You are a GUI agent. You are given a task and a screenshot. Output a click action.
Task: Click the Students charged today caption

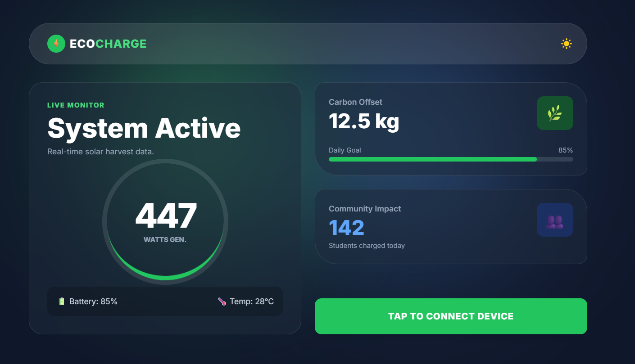tap(367, 246)
